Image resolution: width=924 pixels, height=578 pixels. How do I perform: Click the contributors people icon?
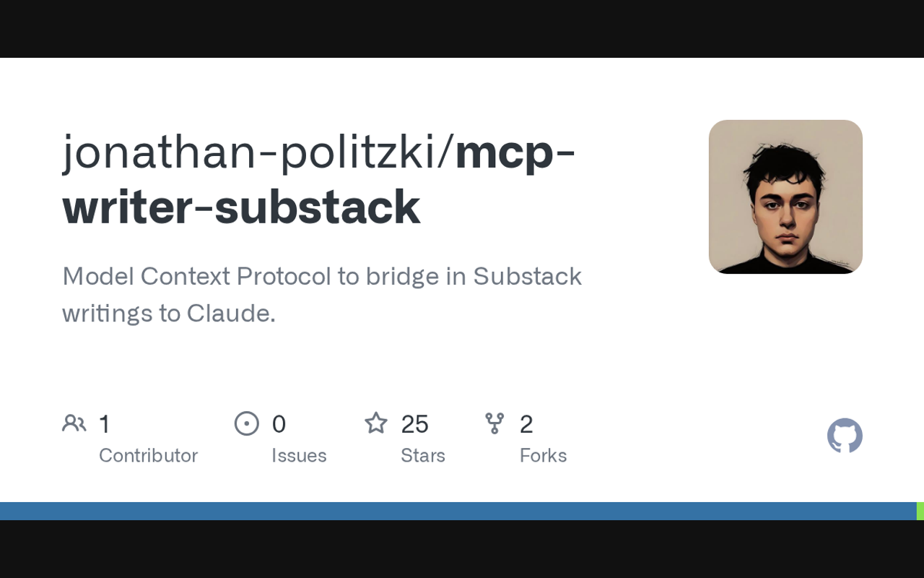click(x=74, y=423)
